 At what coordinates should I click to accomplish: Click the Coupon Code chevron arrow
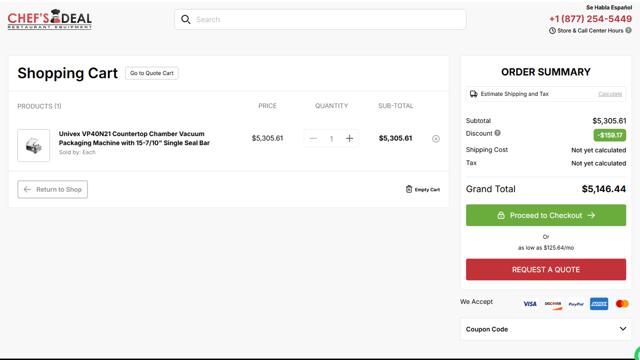[623, 329]
